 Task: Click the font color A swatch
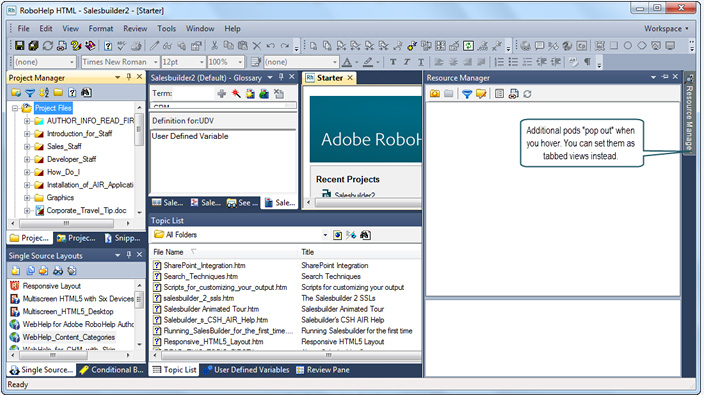click(347, 62)
